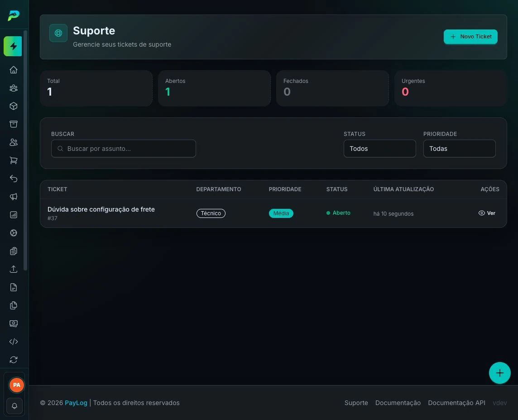Open the notifications bell icon
Screen dimensions: 518x420
coord(14,406)
